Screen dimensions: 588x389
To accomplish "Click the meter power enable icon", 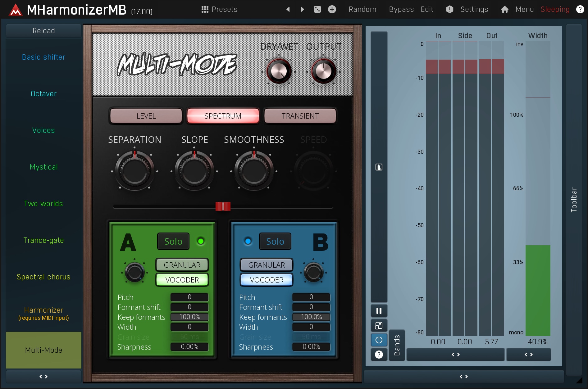I will tap(379, 340).
